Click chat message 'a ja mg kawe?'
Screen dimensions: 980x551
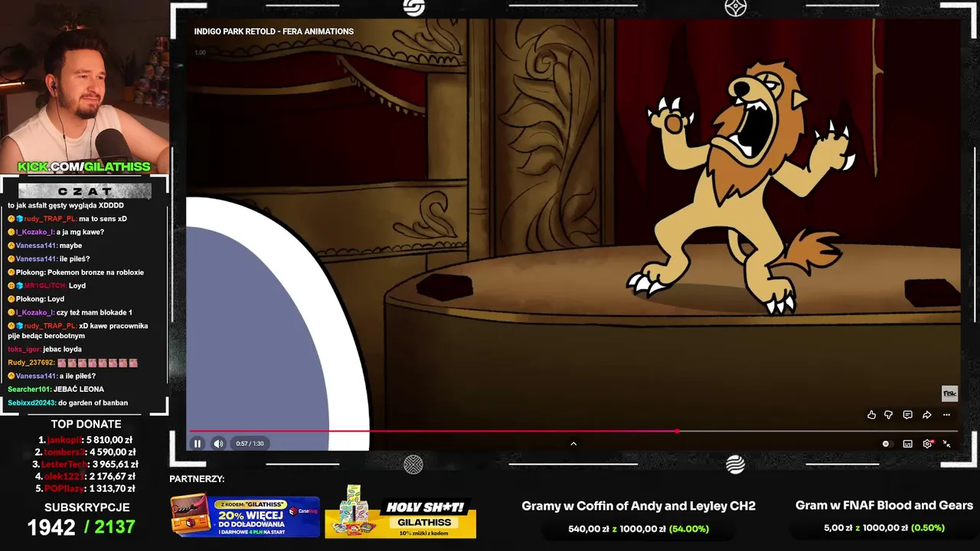[x=80, y=232]
